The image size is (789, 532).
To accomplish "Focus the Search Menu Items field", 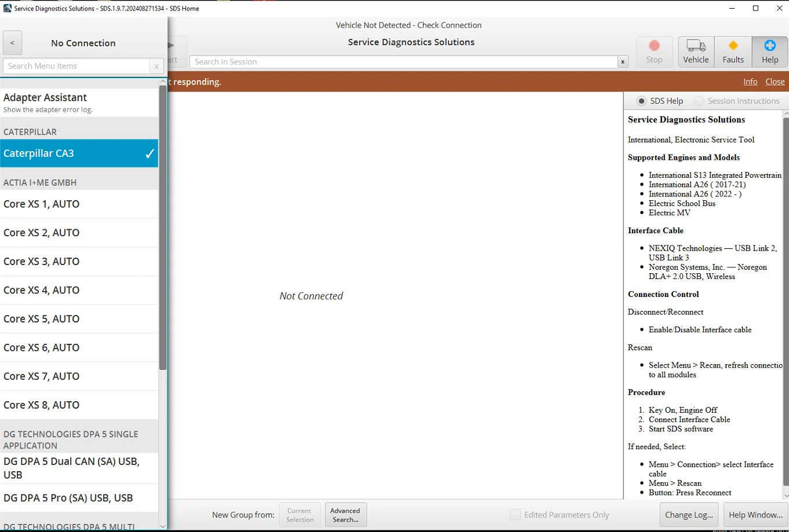I will point(76,66).
